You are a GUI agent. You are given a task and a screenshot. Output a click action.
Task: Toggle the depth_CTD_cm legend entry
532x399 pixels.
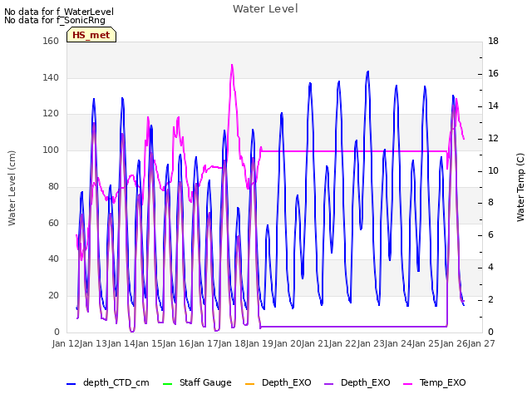coord(108,382)
